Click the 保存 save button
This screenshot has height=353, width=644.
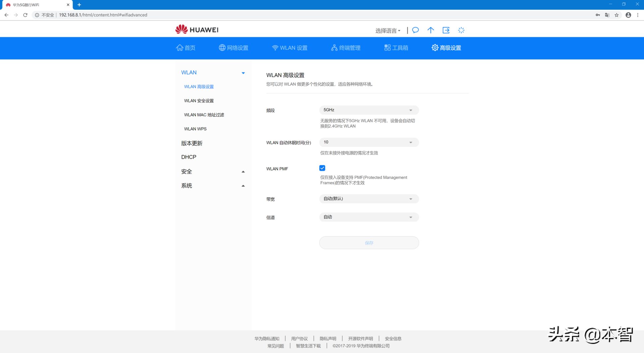click(x=369, y=243)
